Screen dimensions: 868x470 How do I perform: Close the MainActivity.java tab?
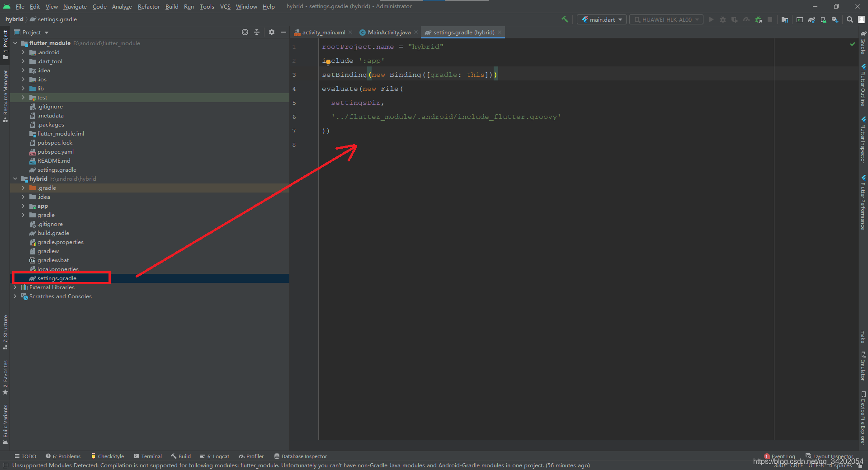click(x=416, y=32)
